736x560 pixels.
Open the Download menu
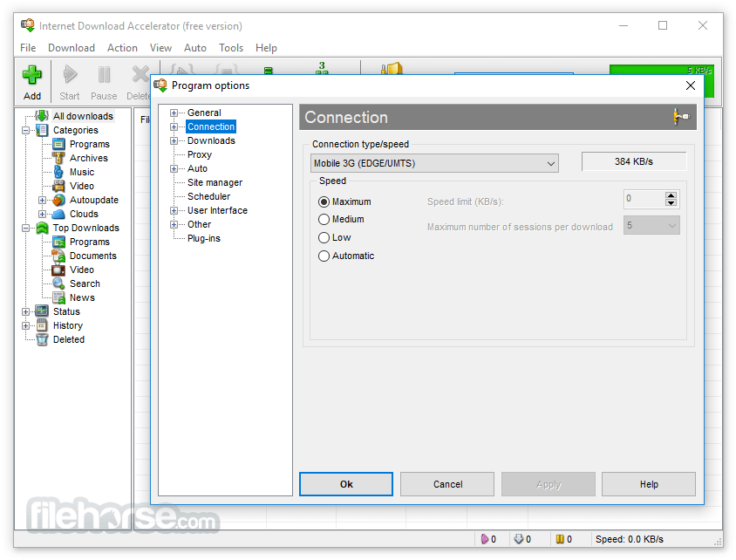click(x=72, y=48)
